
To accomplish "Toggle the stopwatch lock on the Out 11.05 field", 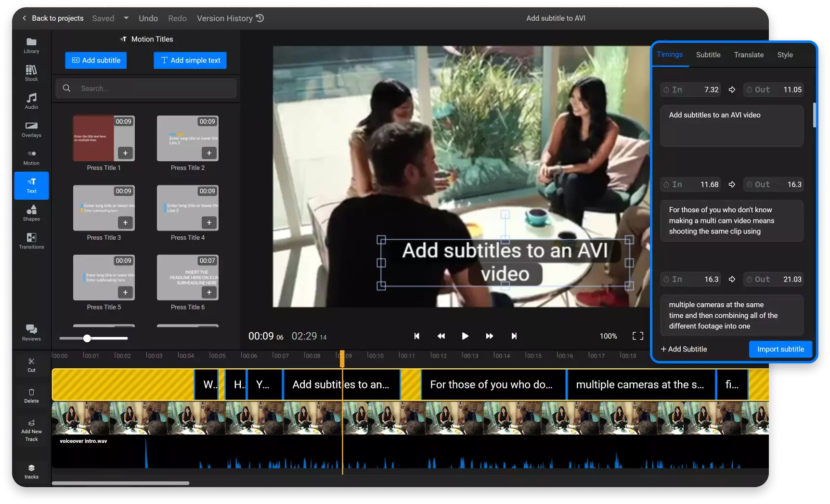I will click(749, 90).
